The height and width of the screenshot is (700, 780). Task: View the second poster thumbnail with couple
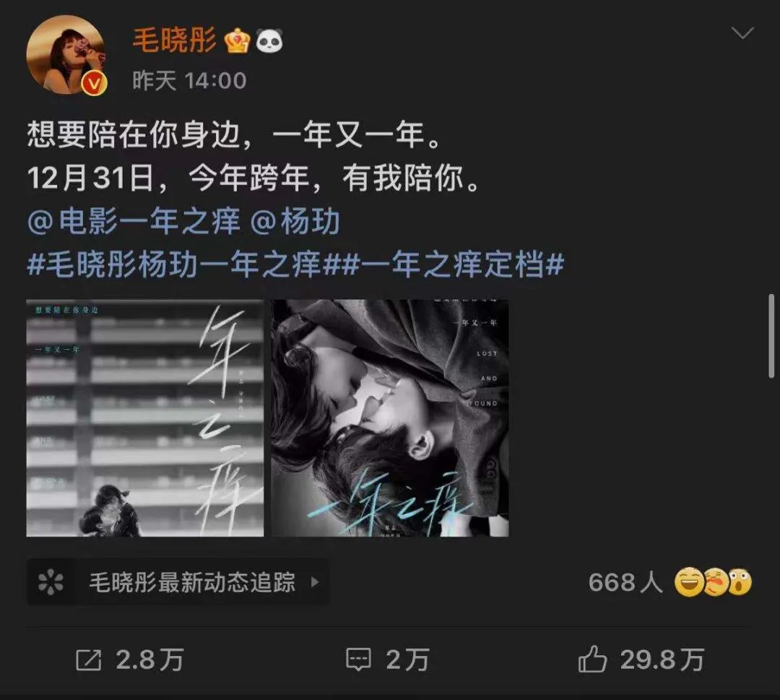390,418
